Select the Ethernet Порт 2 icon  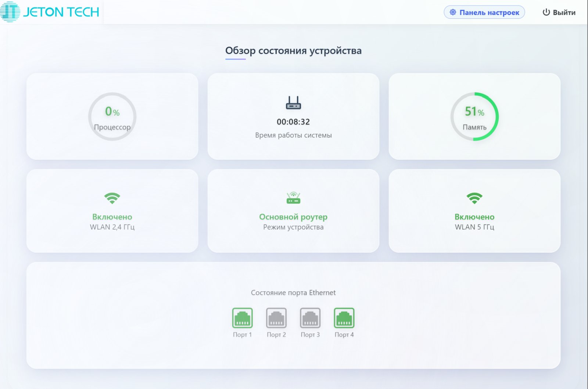pyautogui.click(x=276, y=318)
